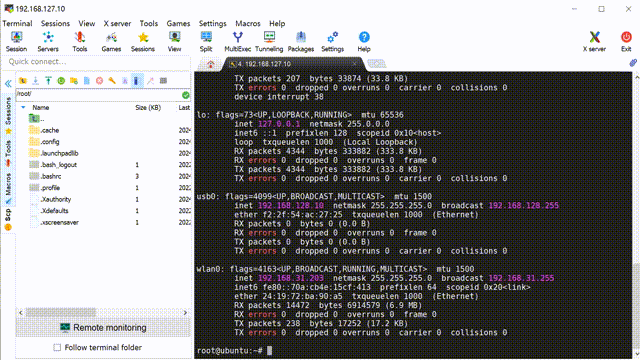Click the last grid-shaped SFTP toolbar icon

[163, 81]
